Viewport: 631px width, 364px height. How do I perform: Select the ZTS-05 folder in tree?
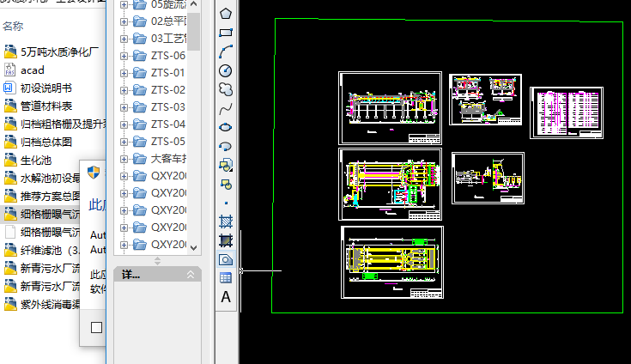click(x=160, y=142)
